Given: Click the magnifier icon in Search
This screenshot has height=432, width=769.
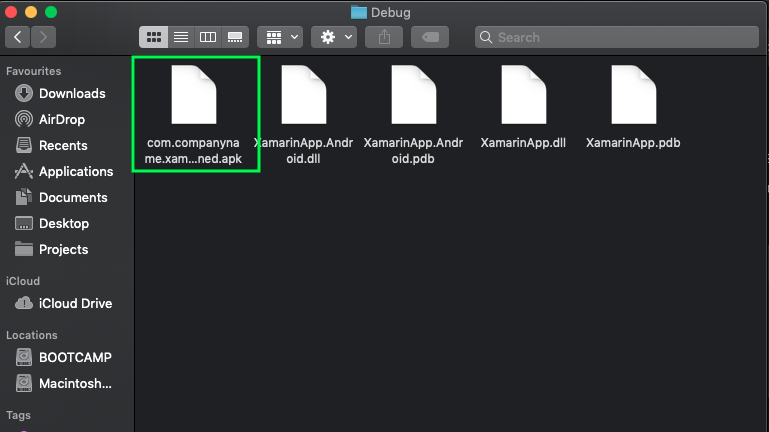Looking at the screenshot, I should pyautogui.click(x=486, y=37).
